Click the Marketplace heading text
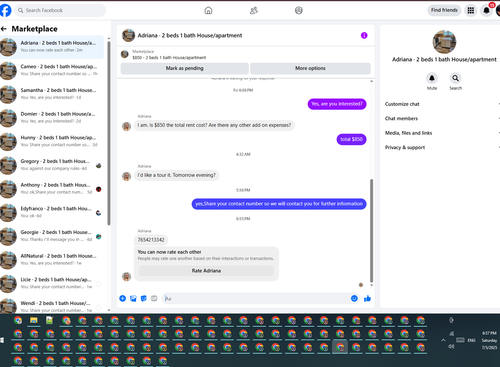Image resolution: width=500 pixels, height=367 pixels. tap(35, 29)
